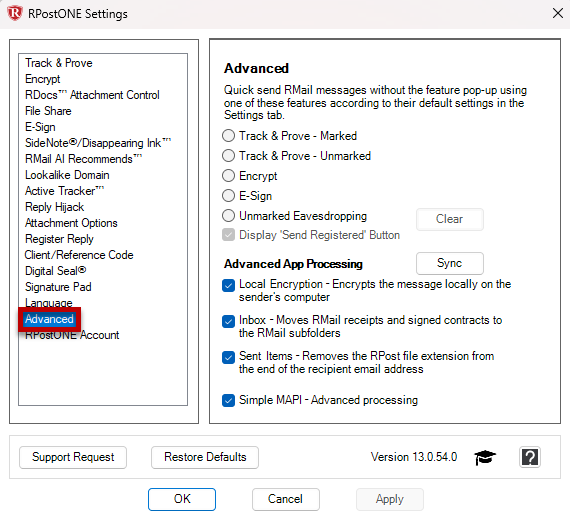Disable the Inbox RMail subfolders checkbox

[228, 322]
